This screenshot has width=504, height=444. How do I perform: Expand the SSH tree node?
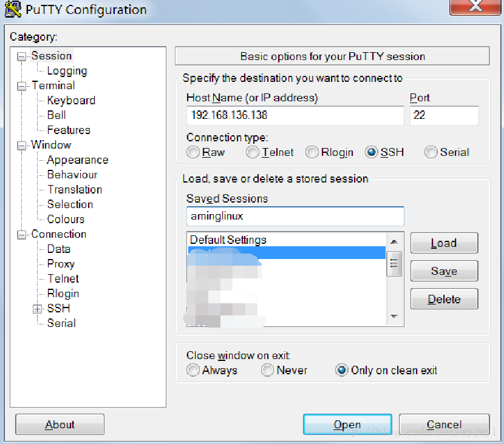tap(37, 309)
